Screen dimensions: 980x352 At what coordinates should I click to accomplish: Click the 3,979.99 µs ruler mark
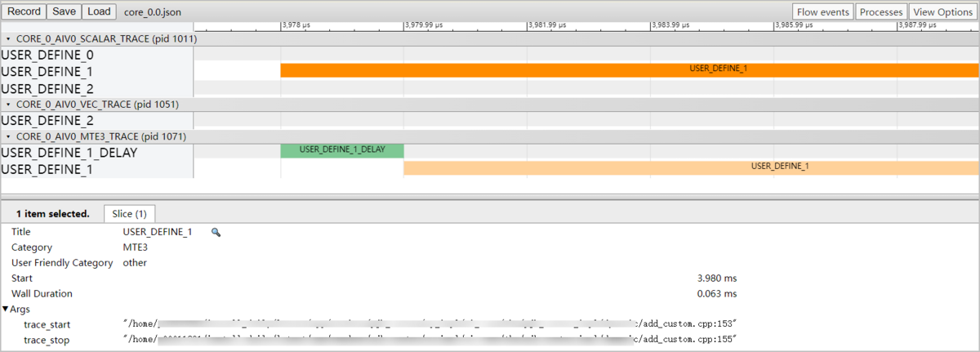pyautogui.click(x=425, y=25)
